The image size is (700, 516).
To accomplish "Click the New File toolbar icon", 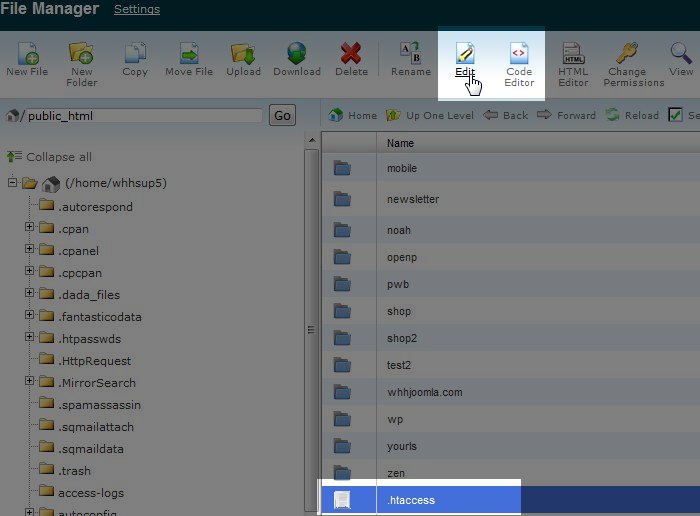I will pyautogui.click(x=27, y=58).
